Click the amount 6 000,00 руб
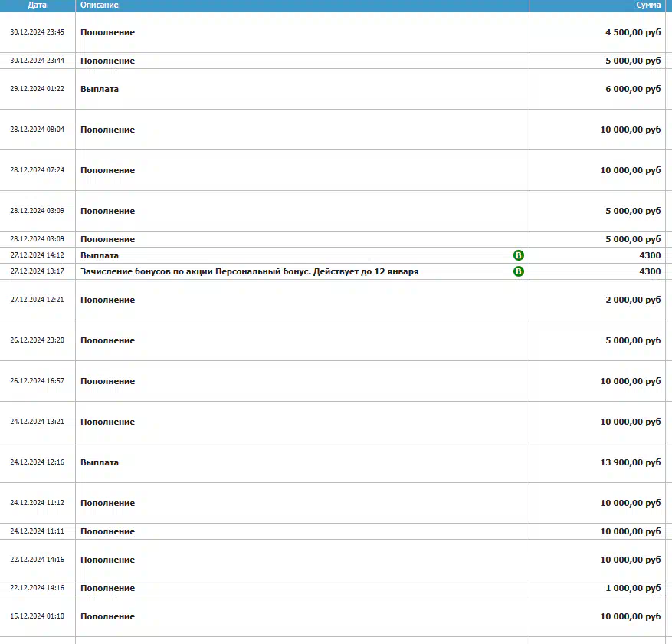The height and width of the screenshot is (644, 672). tap(633, 89)
